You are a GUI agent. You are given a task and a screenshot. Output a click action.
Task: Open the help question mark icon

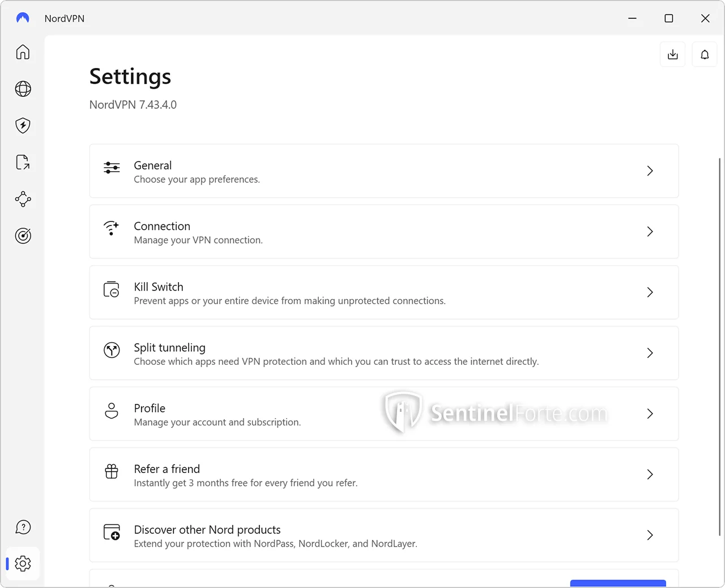(x=23, y=527)
